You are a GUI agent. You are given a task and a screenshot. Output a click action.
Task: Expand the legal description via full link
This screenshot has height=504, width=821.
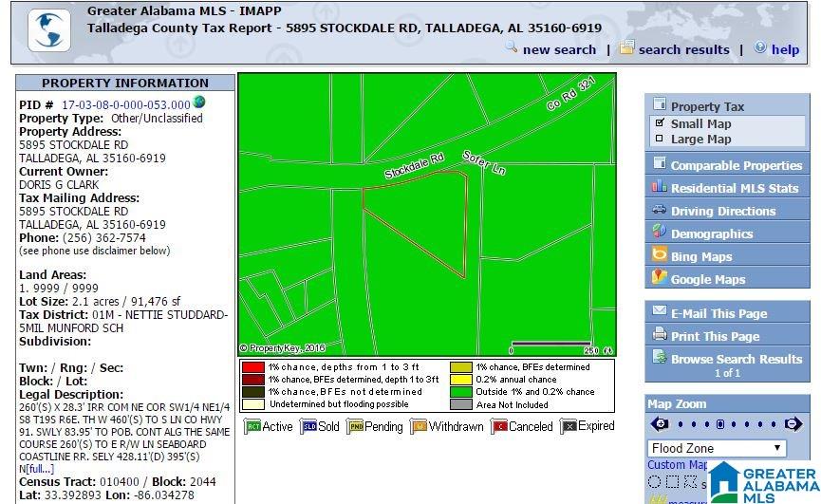click(41, 469)
